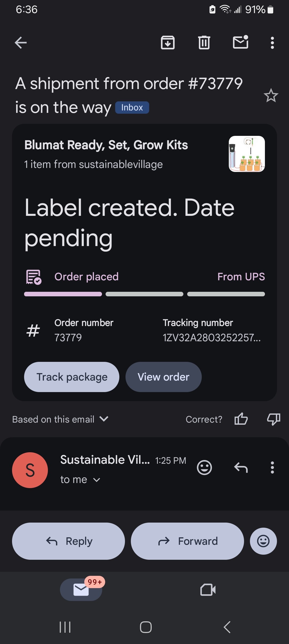
Task: Tap the reply arrow beside sender
Action: click(241, 467)
